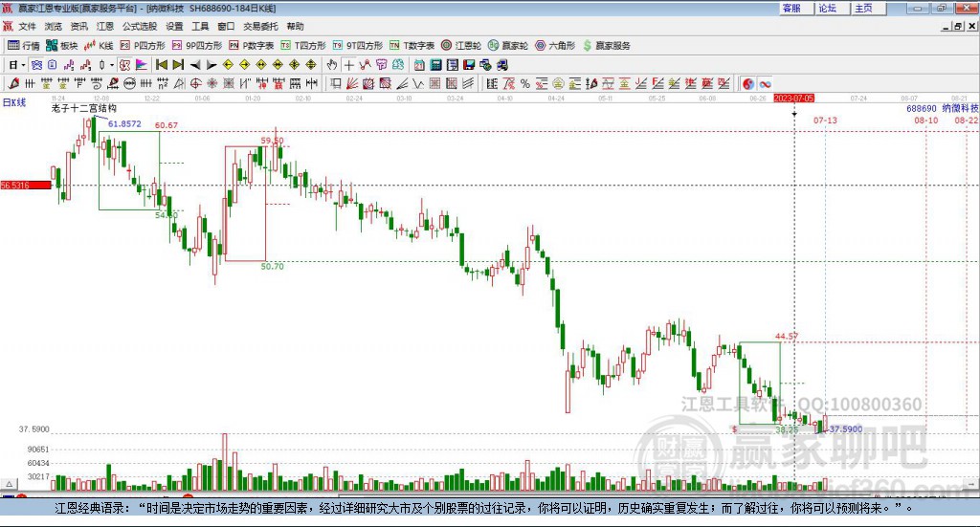Open the T四方形 time square
980x527 pixels.
tap(303, 46)
